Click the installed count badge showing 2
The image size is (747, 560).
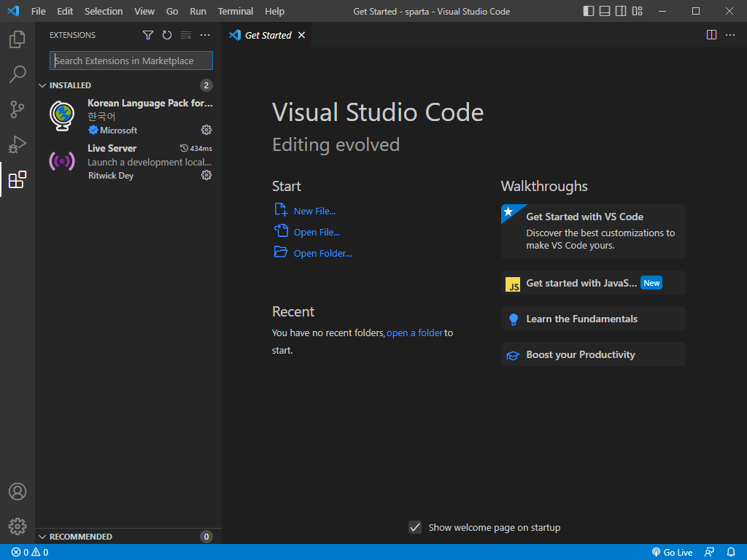(206, 85)
